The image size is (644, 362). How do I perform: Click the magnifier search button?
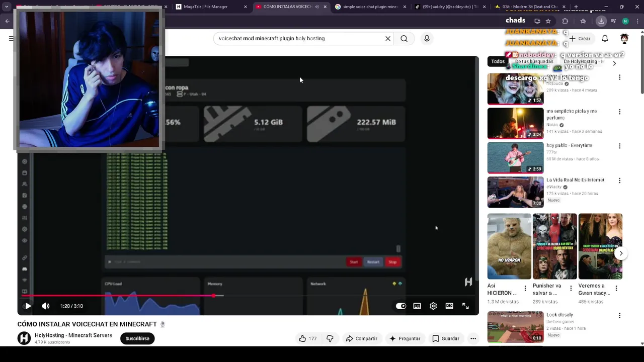[x=404, y=38]
